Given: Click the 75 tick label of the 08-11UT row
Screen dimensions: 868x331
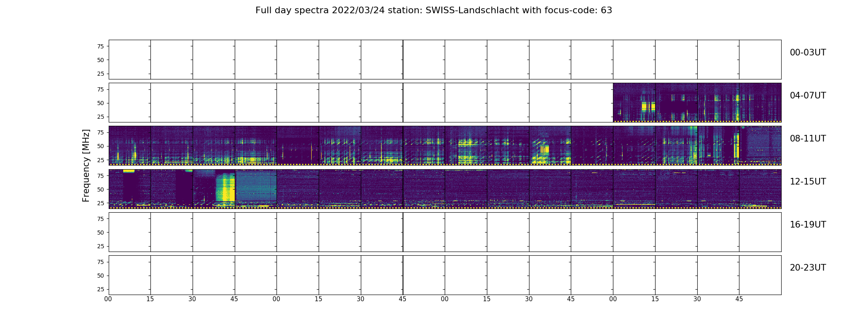Looking at the screenshot, I should [x=100, y=132].
